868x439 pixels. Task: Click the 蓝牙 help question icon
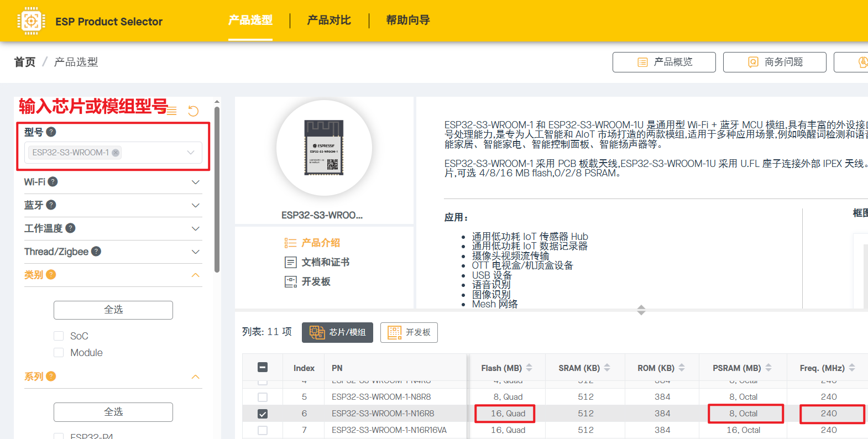(x=51, y=205)
